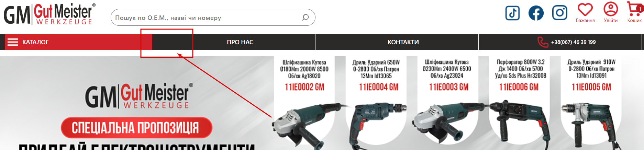Viewport: 644px width, 150px height.
Task: Click the search magnifier icon
Action: coord(305,17)
